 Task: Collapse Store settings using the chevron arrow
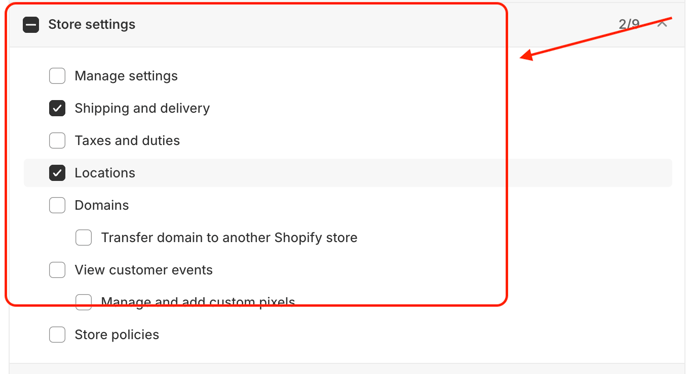coord(662,24)
